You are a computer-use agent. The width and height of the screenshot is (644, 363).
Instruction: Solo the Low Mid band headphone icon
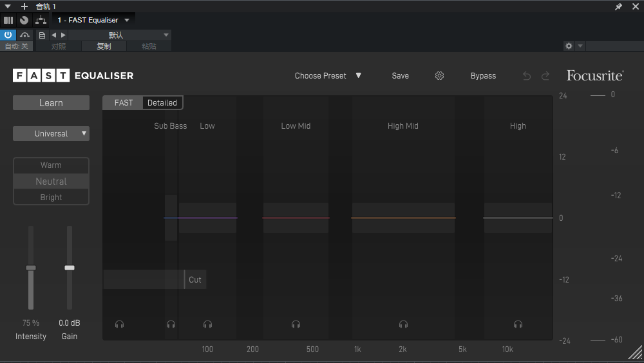[296, 324]
